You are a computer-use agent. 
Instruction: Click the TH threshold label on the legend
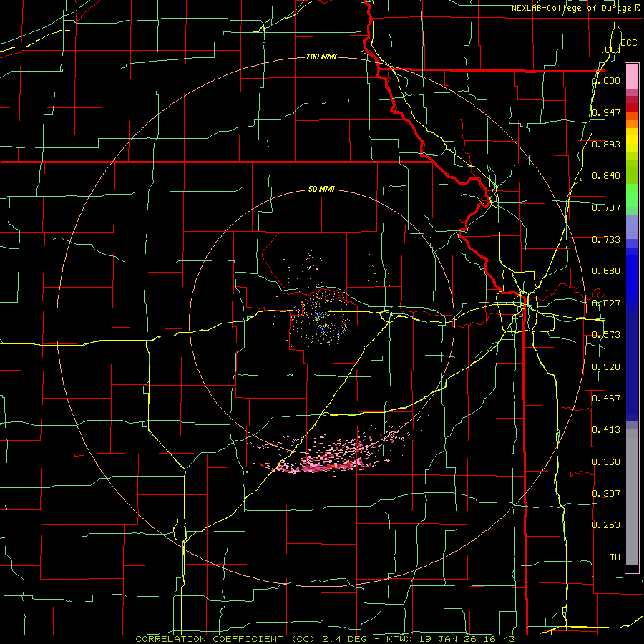coord(615,557)
